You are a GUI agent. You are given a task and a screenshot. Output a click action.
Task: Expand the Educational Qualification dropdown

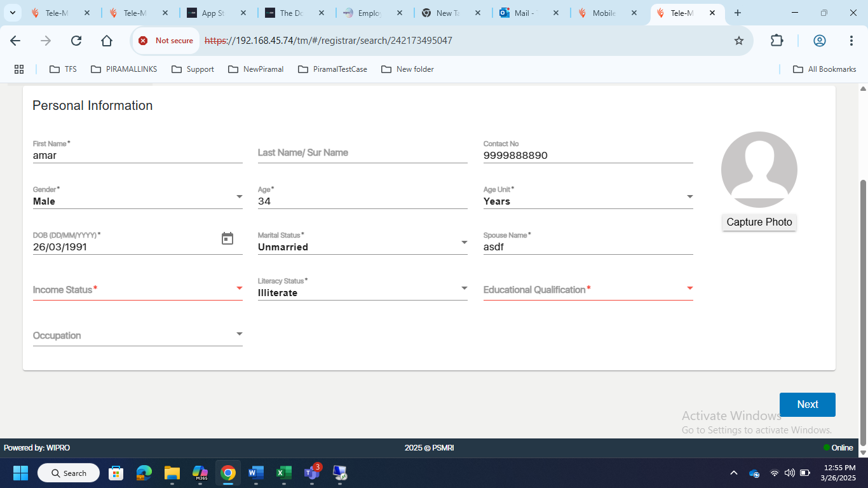588,290
